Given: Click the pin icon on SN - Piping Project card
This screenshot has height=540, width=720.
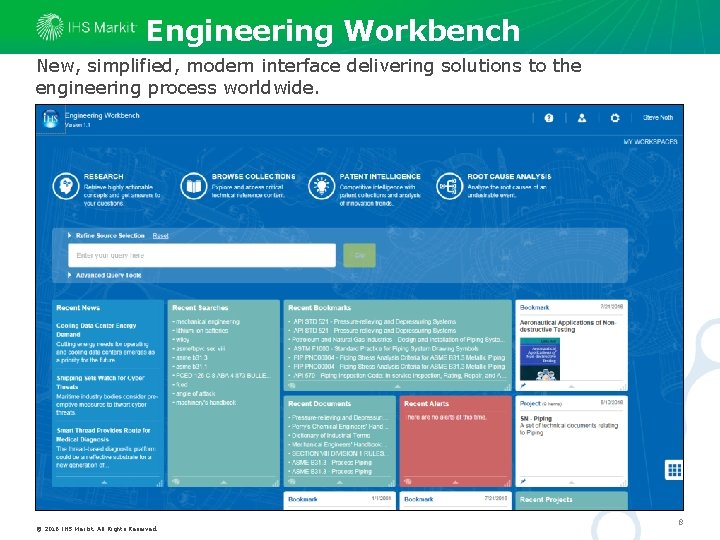Looking at the screenshot, I should [x=523, y=481].
